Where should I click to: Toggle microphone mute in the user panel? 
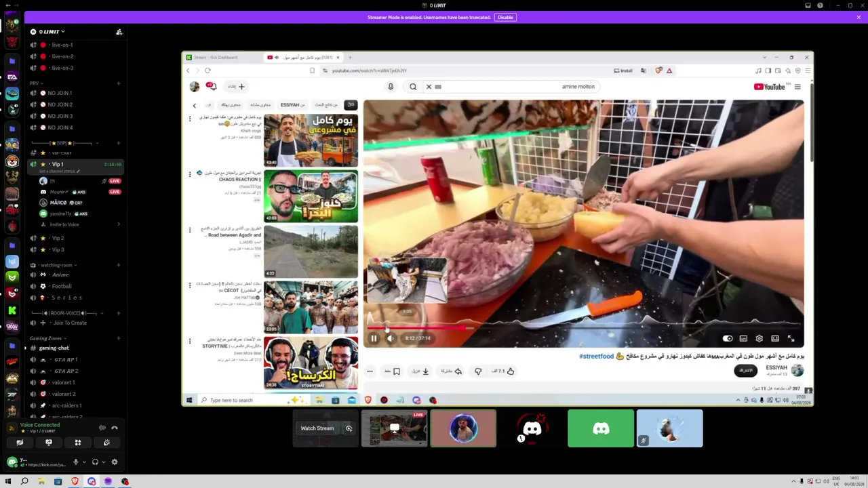point(76,462)
